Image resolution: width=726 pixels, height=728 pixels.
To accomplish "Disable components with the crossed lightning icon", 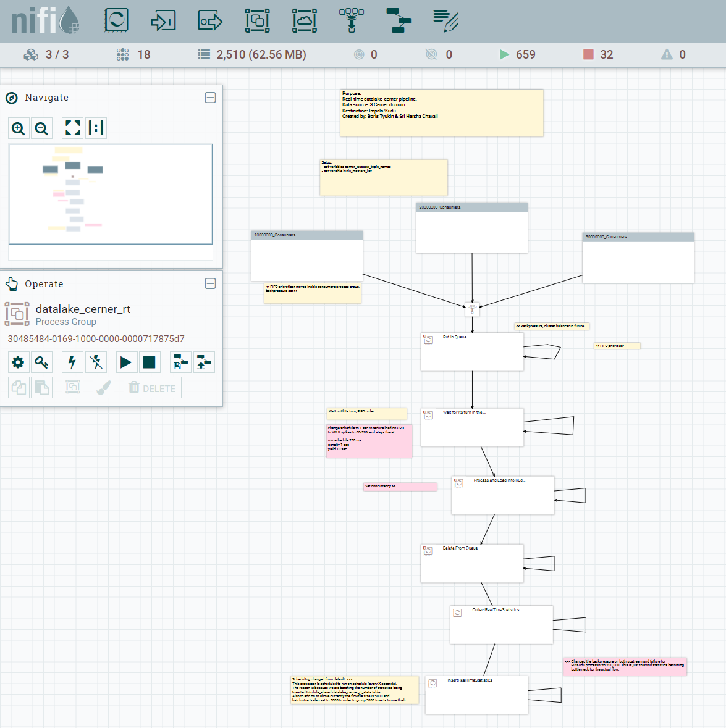I will click(x=96, y=362).
